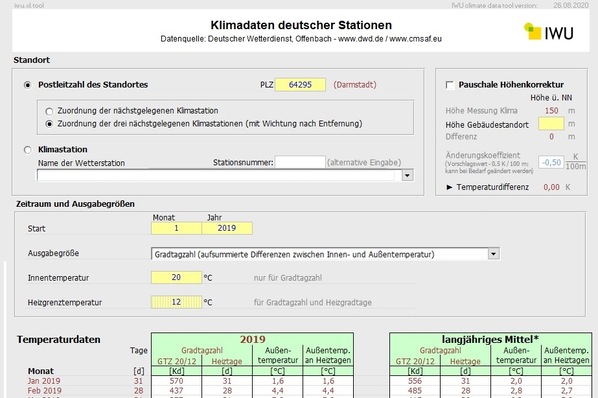
Task: Click the 'Jan 2019' month row label
Action: click(x=44, y=381)
